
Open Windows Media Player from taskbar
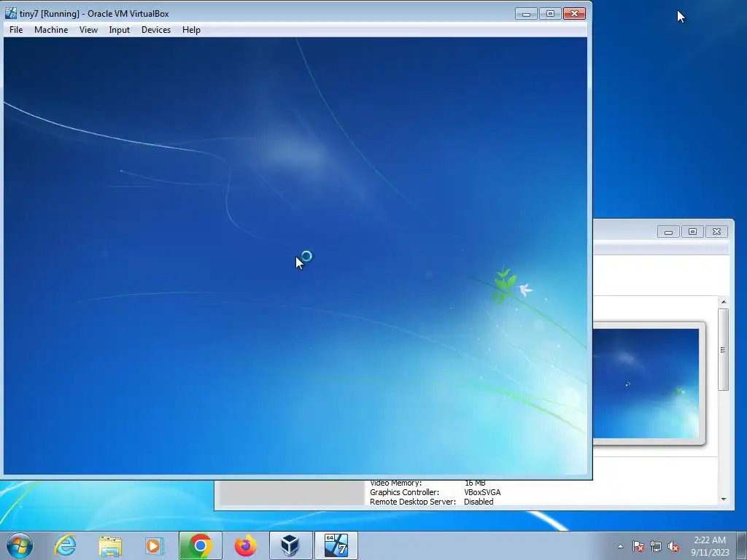pyautogui.click(x=155, y=545)
